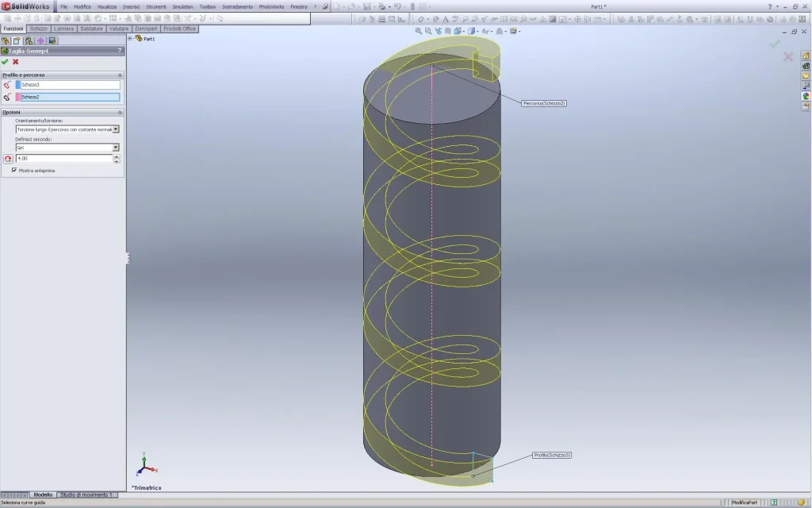
Task: Click the Section View icon
Action: (448, 31)
